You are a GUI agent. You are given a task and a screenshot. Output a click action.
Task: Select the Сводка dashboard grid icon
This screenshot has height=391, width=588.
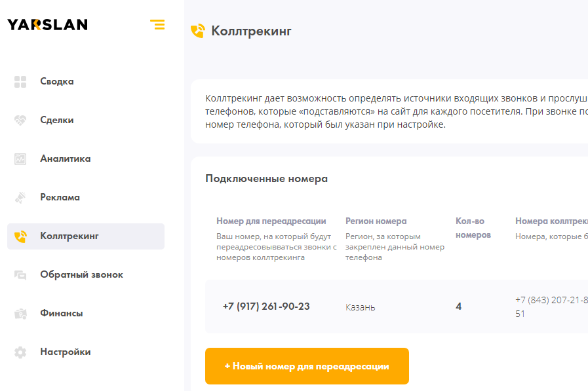pos(20,81)
